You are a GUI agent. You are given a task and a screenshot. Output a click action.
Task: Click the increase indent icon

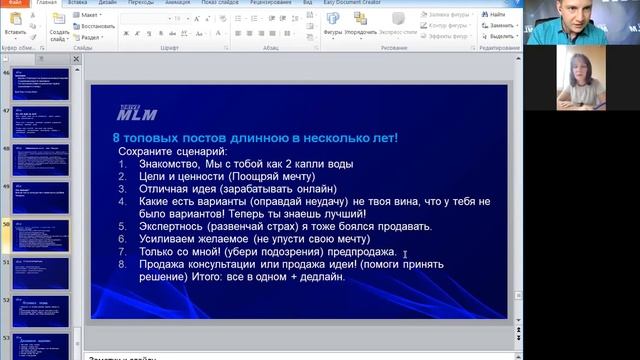tap(283, 19)
